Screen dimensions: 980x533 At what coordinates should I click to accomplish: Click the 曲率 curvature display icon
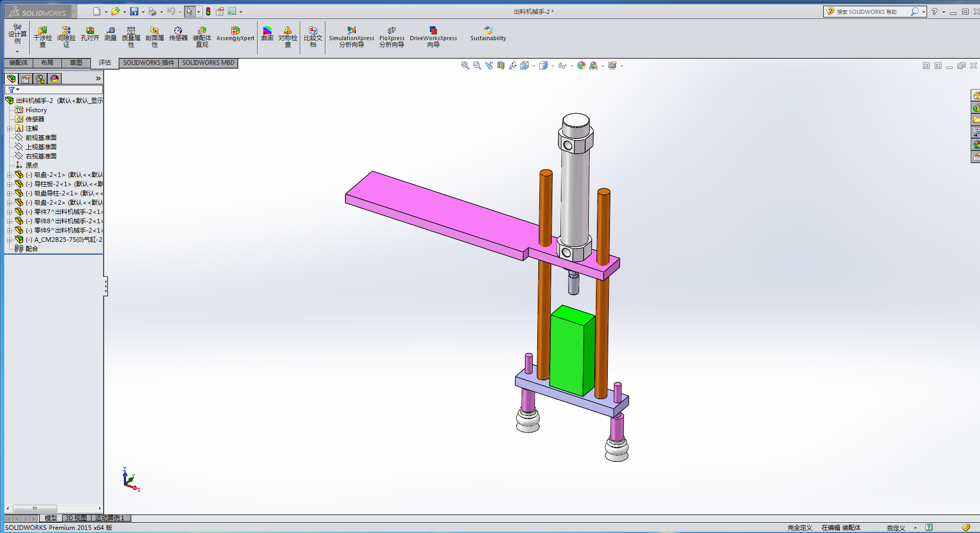click(x=267, y=34)
